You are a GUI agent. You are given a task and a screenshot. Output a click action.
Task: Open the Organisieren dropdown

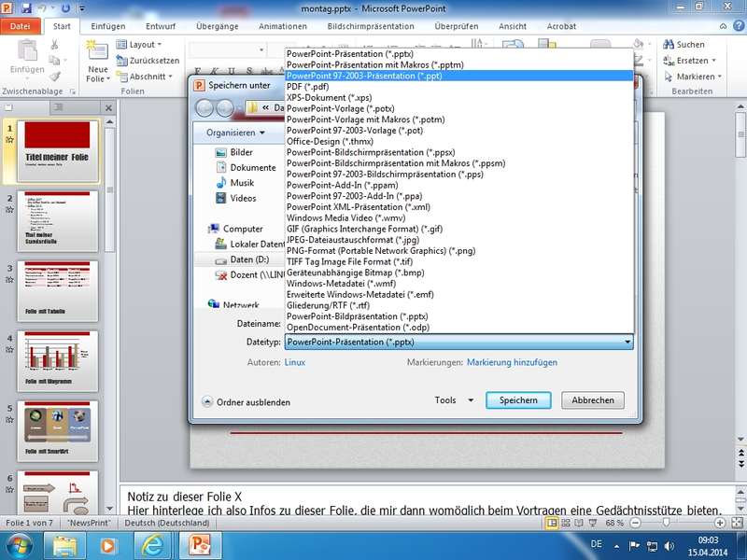(x=235, y=133)
